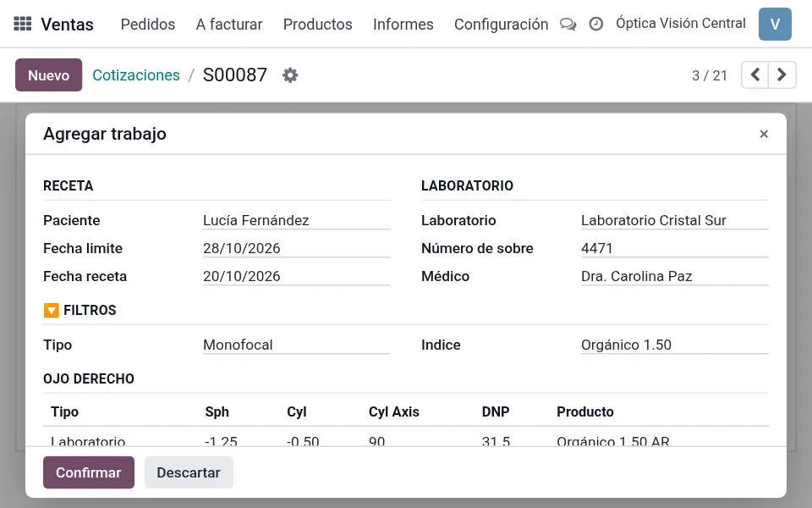Go back to Cotizaciones breadcrumb
812x508 pixels.
(136, 75)
